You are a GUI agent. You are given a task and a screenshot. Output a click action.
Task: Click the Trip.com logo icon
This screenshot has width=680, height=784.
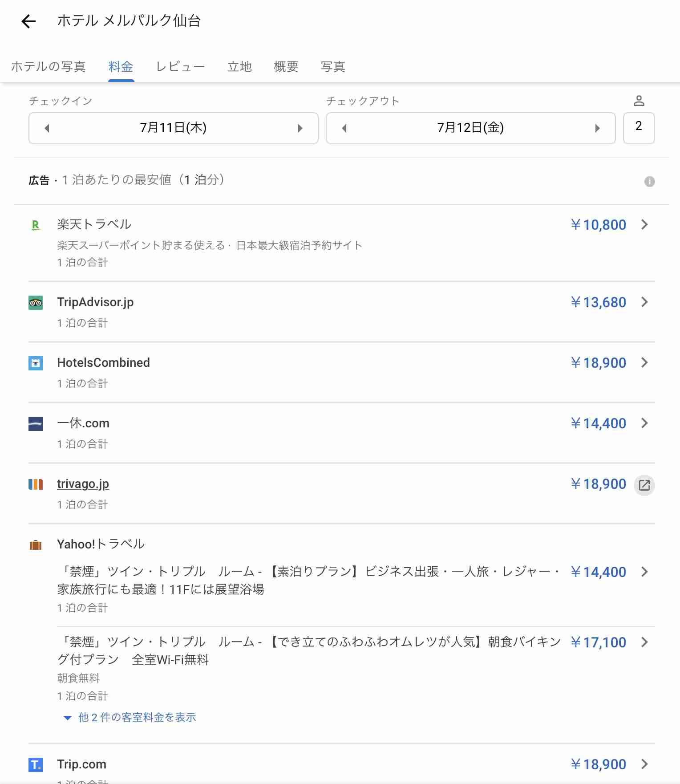(x=36, y=765)
